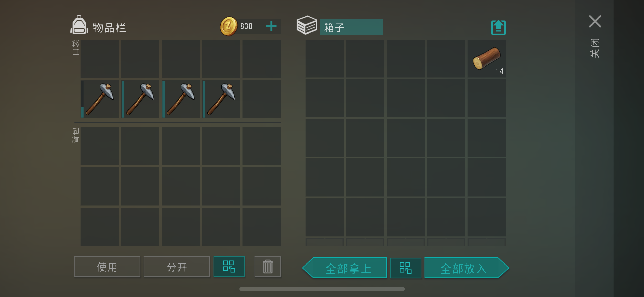Screen dimensions: 644x297
Task: Select the wood log stack of 14
Action: click(x=487, y=58)
